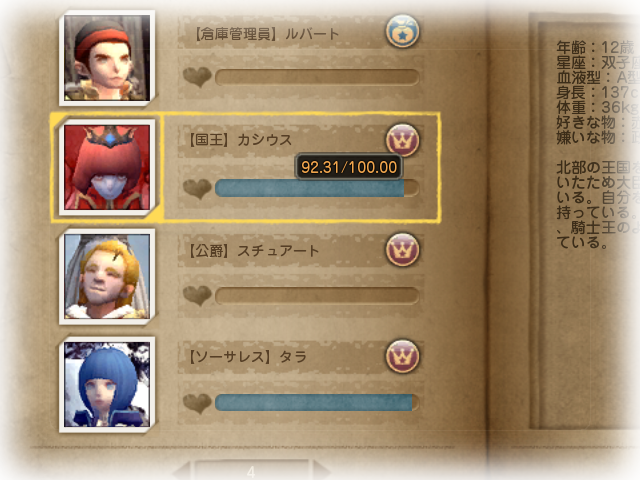Click the crown badge next to スチュアート
The image size is (640, 480).
402,250
